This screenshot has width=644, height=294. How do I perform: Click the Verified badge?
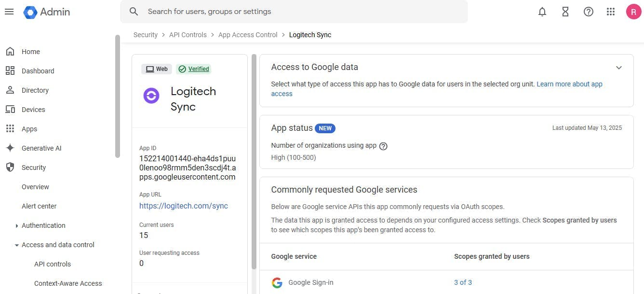[x=194, y=69]
